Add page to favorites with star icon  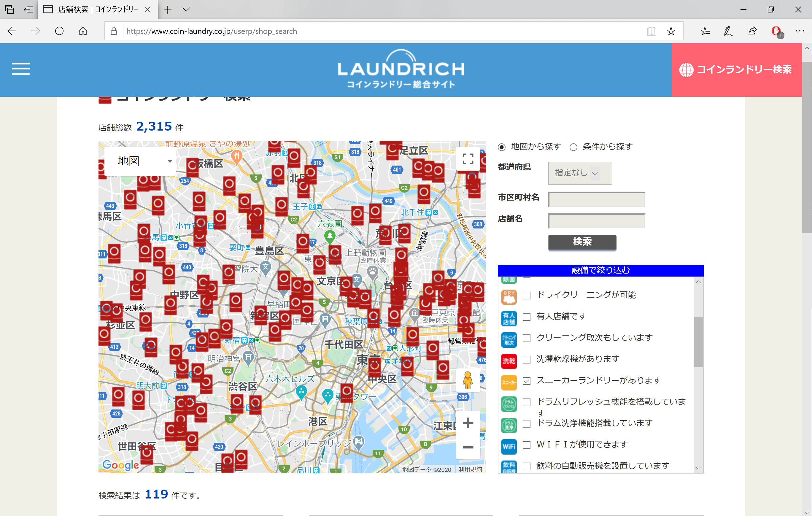pyautogui.click(x=671, y=31)
